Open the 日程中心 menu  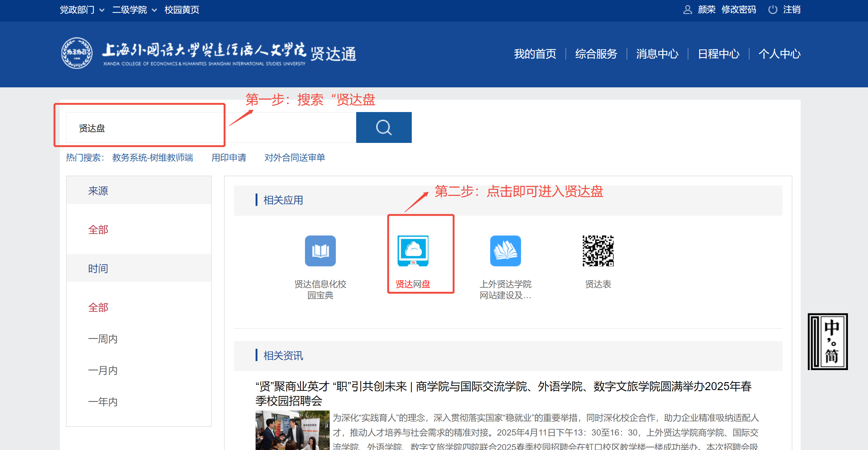tap(718, 54)
